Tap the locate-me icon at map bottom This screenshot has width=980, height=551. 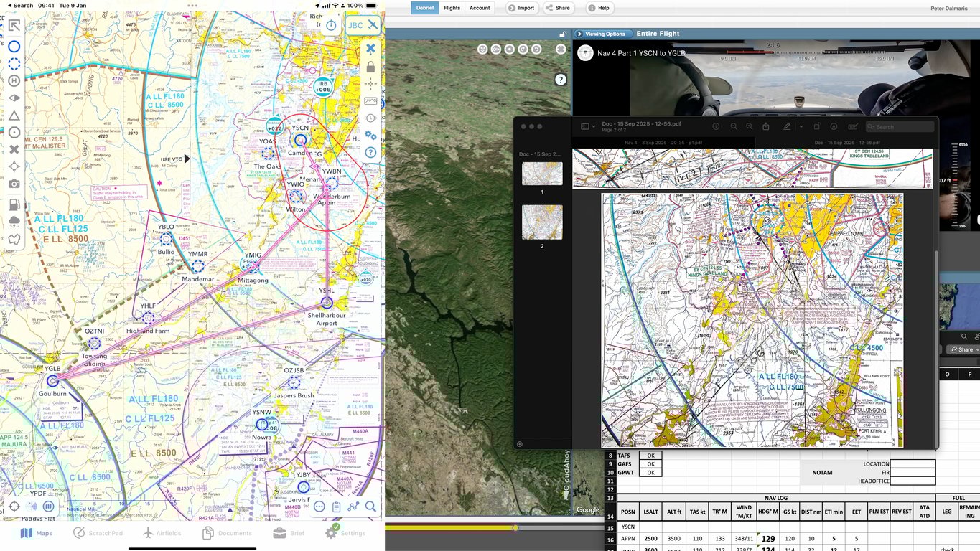(x=14, y=507)
